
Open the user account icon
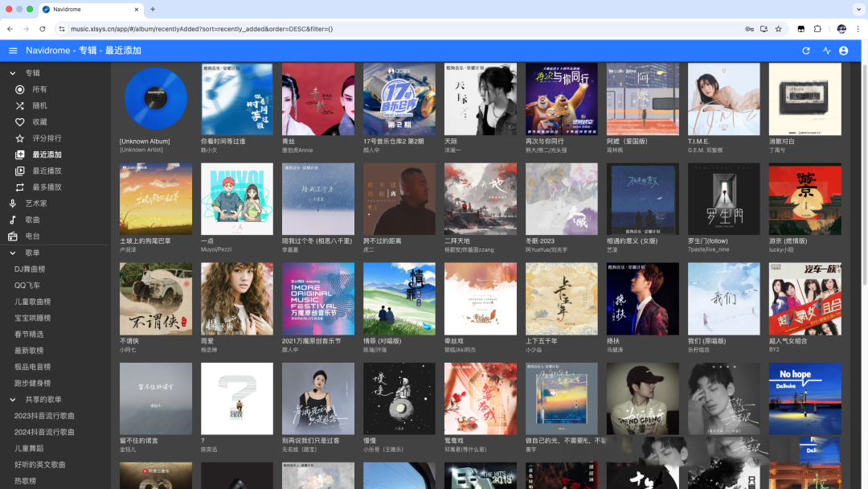click(x=844, y=51)
